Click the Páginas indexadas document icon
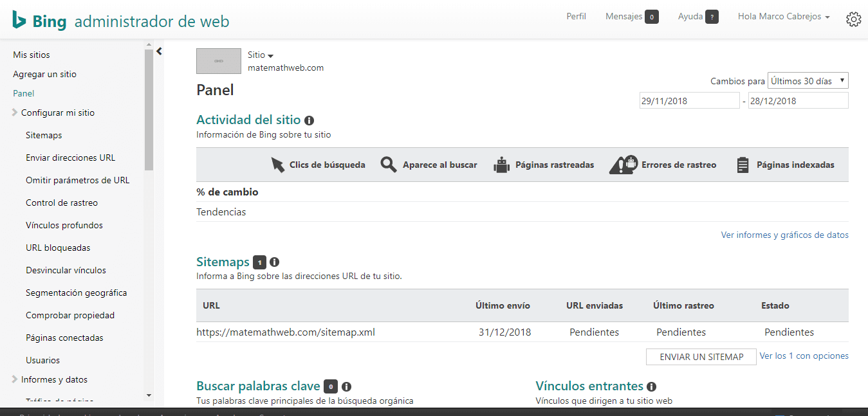Viewport: 868px width, 416px height. coord(743,165)
